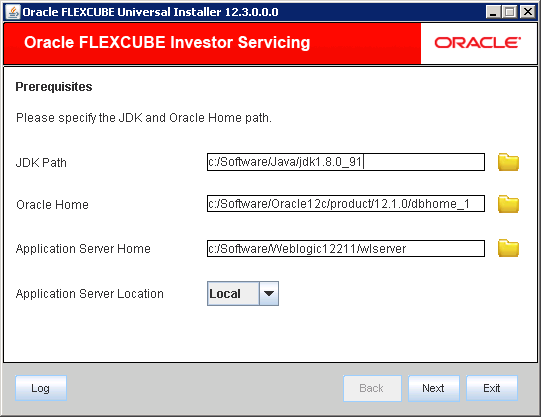Click the Log button

click(41, 388)
